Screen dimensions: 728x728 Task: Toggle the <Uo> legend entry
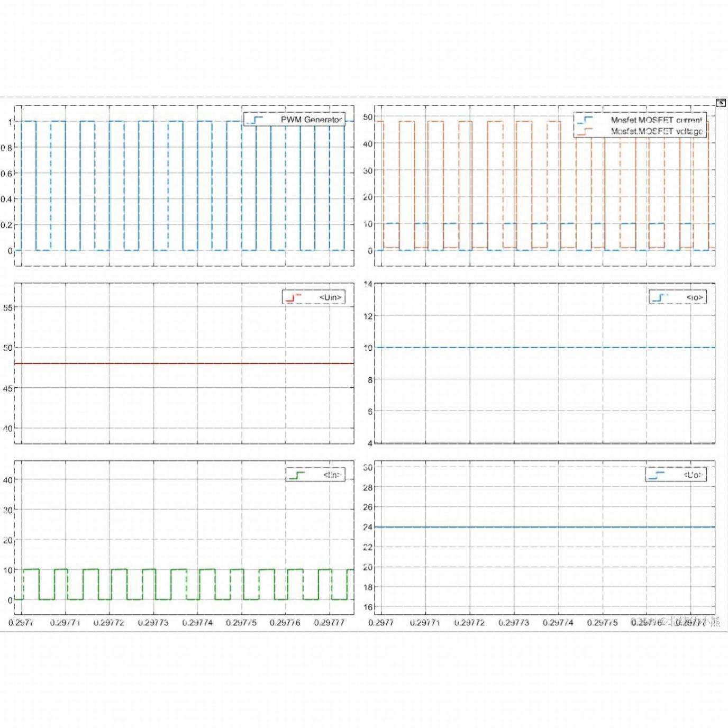676,475
